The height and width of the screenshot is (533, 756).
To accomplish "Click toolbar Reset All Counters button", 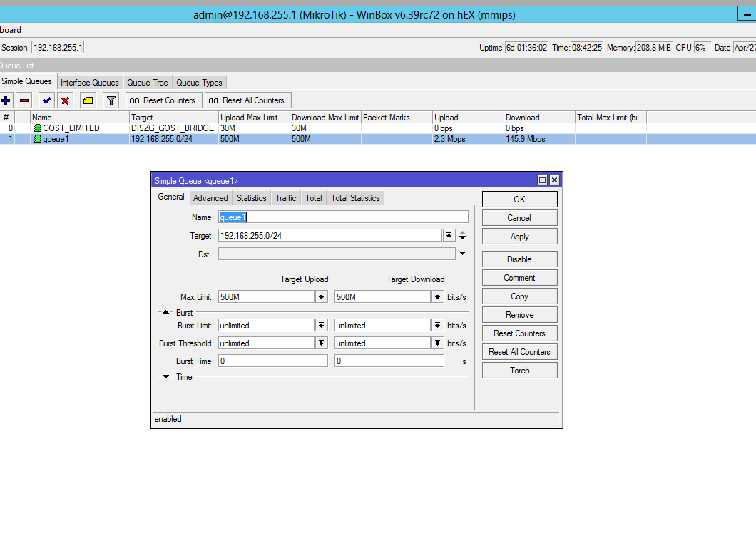I will pyautogui.click(x=247, y=100).
